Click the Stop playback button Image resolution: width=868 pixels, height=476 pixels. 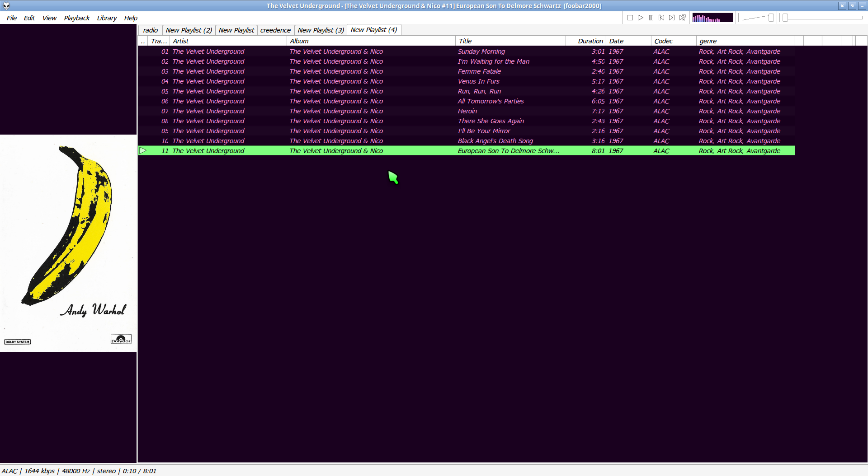click(630, 18)
